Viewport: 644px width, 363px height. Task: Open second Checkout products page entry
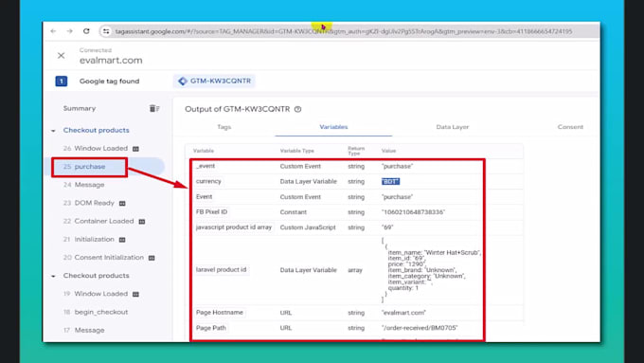click(96, 276)
